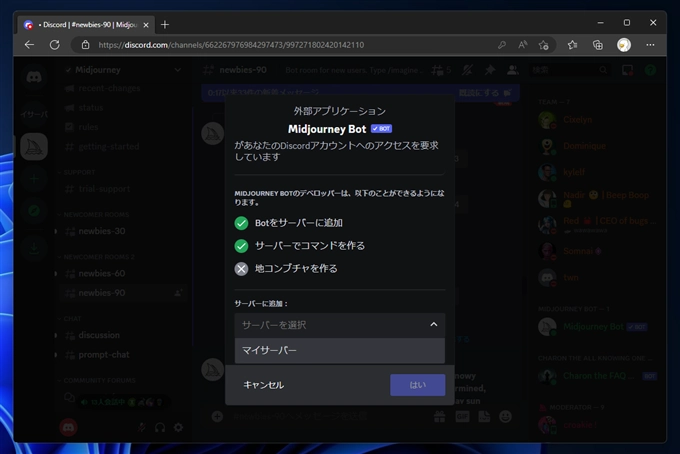Open browser settings and more menu
680x454 pixels.
[x=650, y=45]
